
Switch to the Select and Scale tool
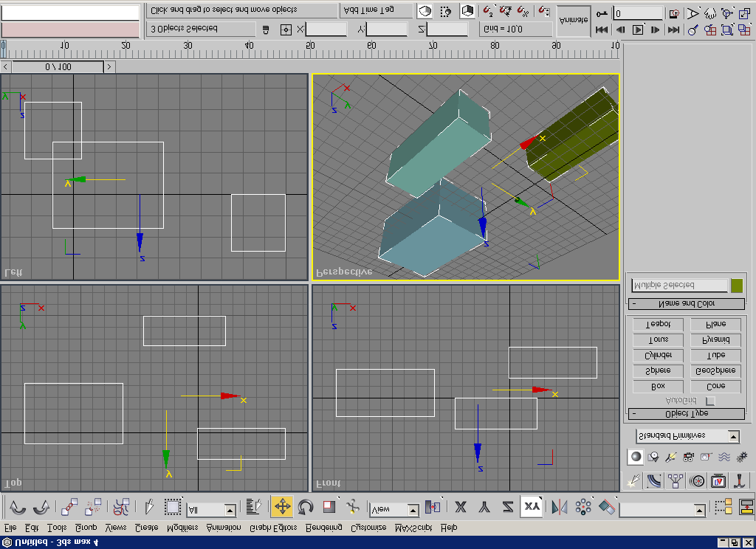330,507
